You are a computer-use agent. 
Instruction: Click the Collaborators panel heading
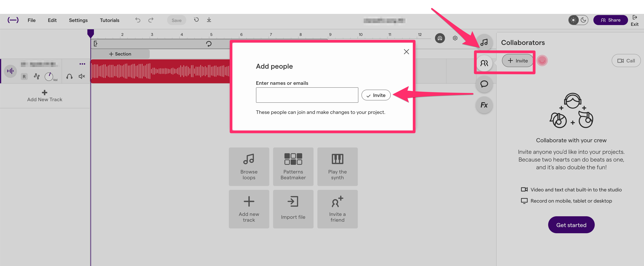pyautogui.click(x=523, y=43)
